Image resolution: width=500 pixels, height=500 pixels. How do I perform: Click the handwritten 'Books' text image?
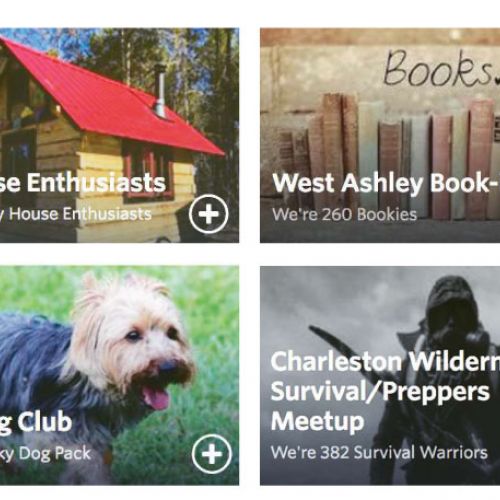(x=439, y=69)
